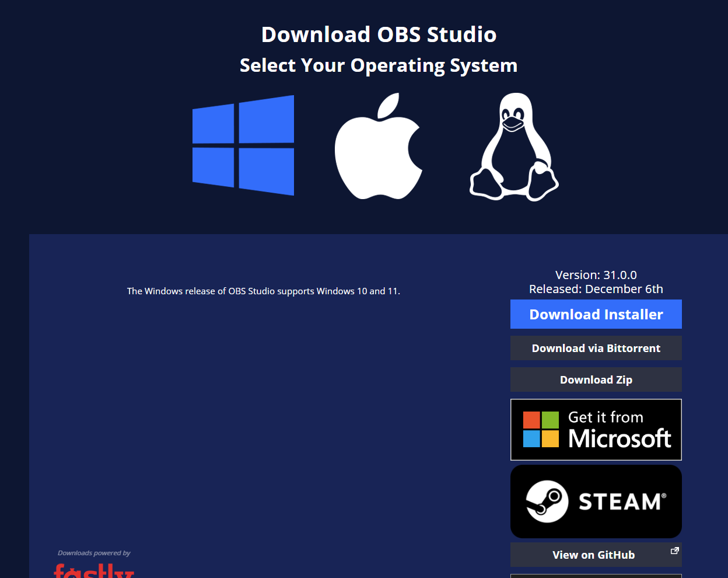
Task: Click the Version: 31.0.0 text
Action: [x=596, y=275]
